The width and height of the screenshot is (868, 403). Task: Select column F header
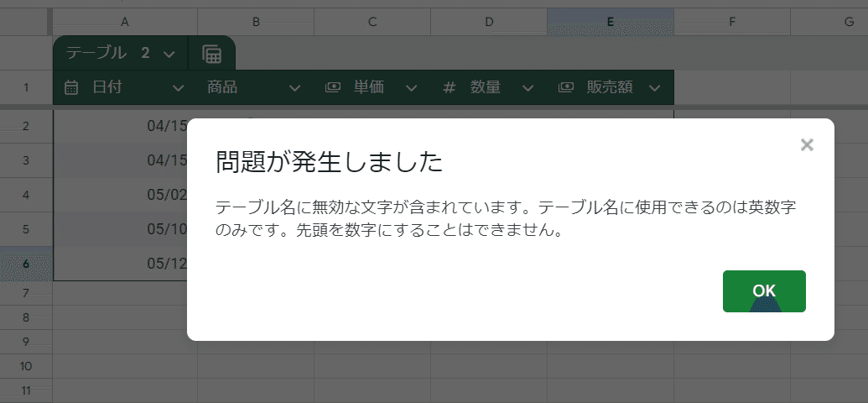(x=732, y=22)
